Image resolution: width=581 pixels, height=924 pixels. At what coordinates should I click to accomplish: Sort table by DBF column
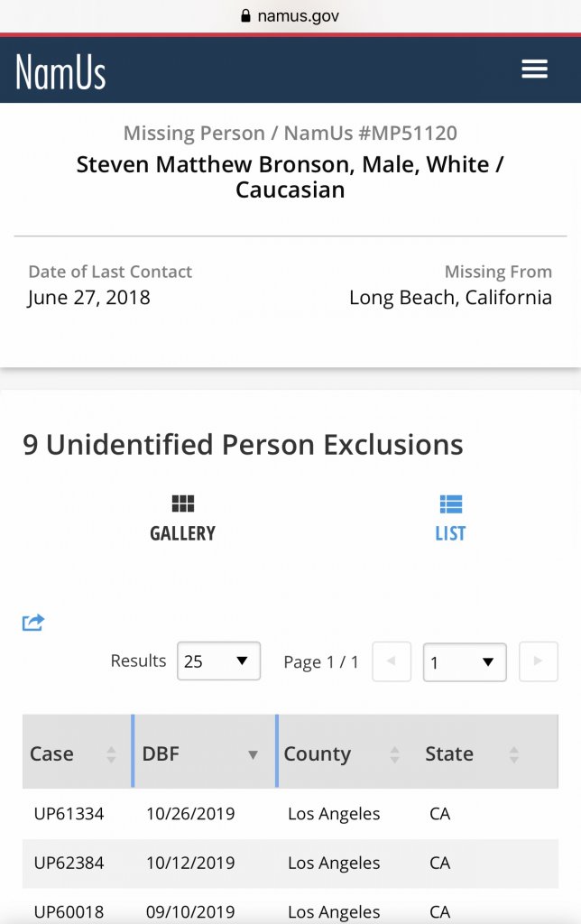coord(202,754)
